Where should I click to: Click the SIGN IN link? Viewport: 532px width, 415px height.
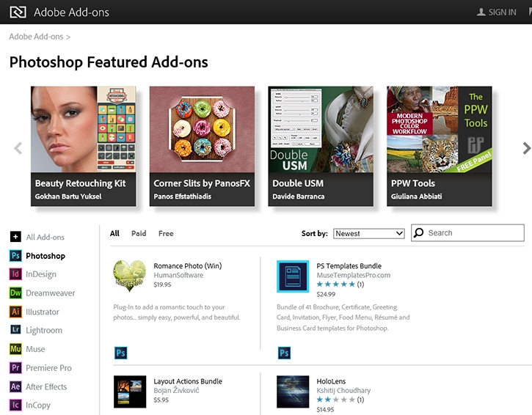click(x=496, y=12)
